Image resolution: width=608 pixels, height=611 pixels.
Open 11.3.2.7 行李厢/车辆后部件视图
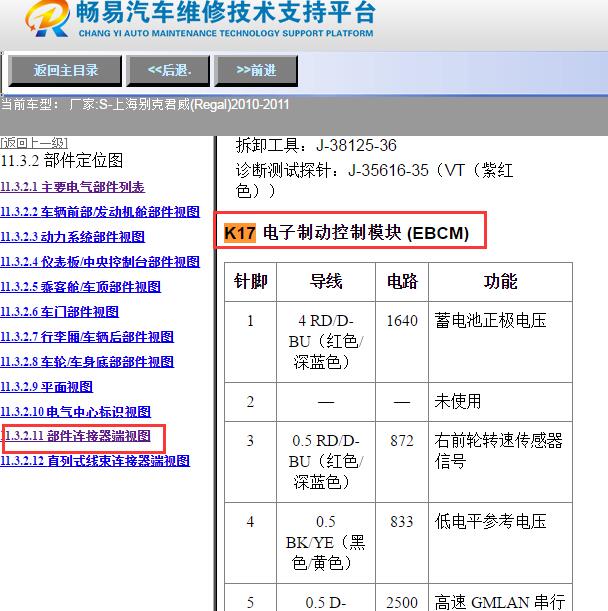click(x=87, y=337)
